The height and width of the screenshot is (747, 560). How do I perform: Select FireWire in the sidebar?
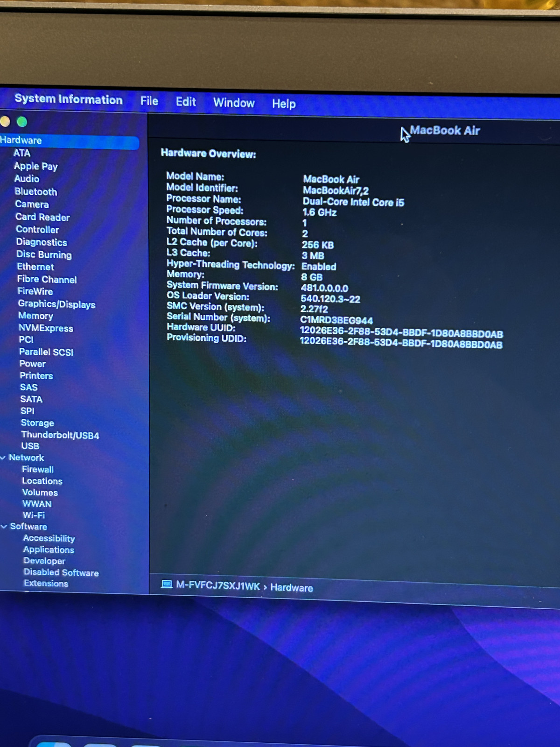click(35, 291)
